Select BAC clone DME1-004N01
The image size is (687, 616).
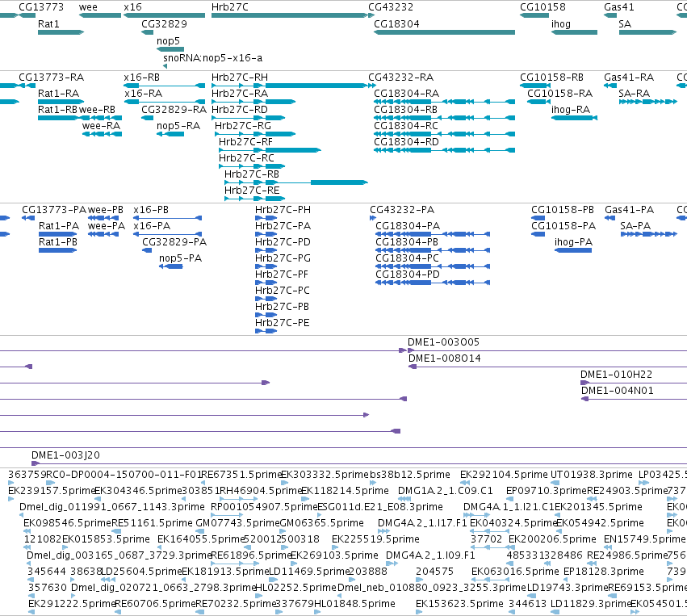(634, 399)
